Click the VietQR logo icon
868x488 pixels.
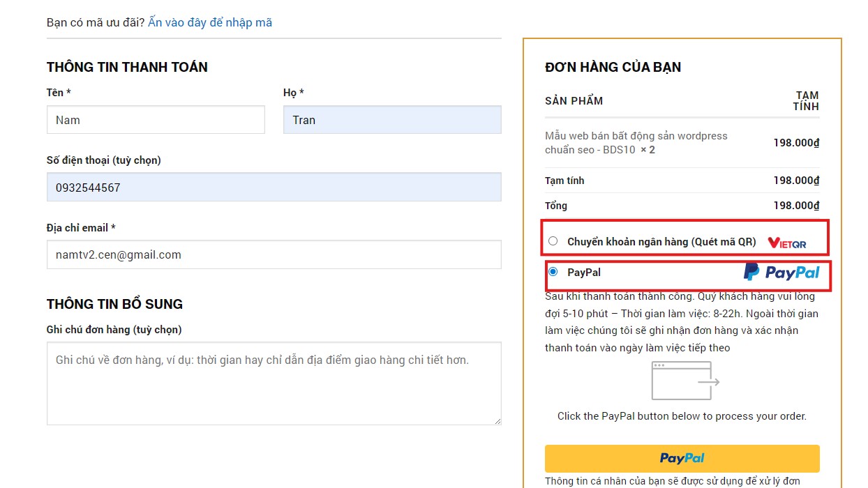[786, 243]
